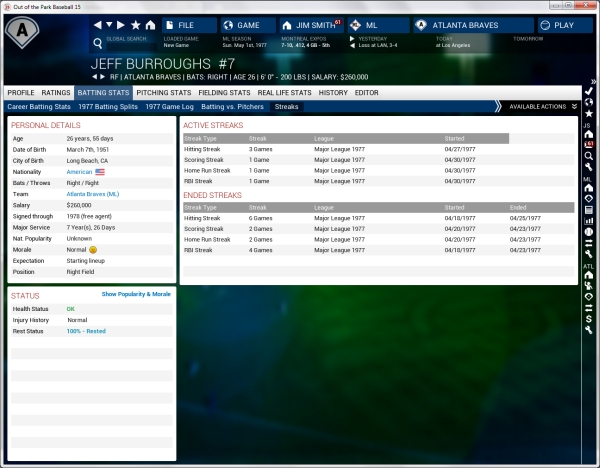Open the navigation history dropdown triangle

(109, 25)
